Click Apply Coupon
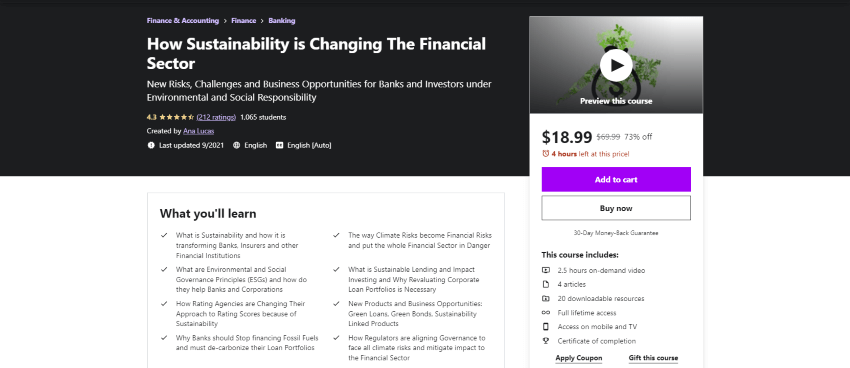The width and height of the screenshot is (850, 368). click(x=578, y=358)
